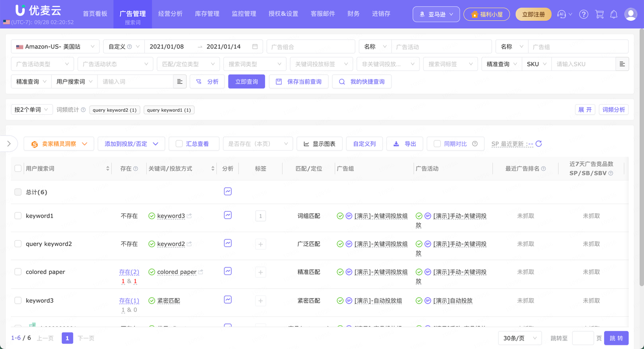Select the query keyword2 row checkbox
The height and width of the screenshot is (349, 644).
[18, 244]
